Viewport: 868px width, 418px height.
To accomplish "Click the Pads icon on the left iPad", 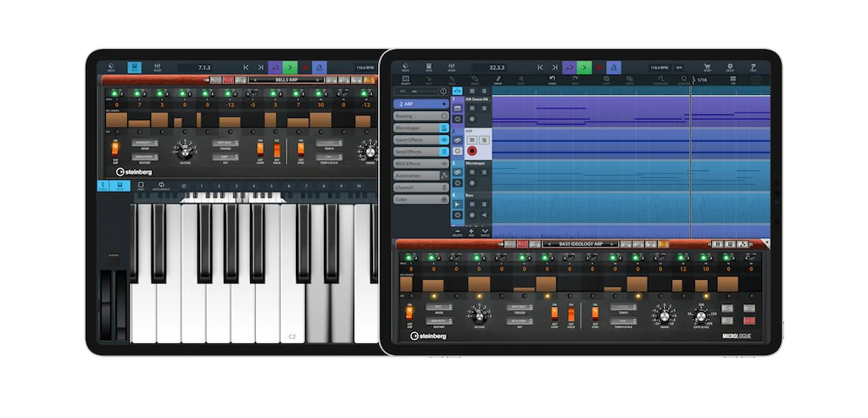I will [141, 186].
